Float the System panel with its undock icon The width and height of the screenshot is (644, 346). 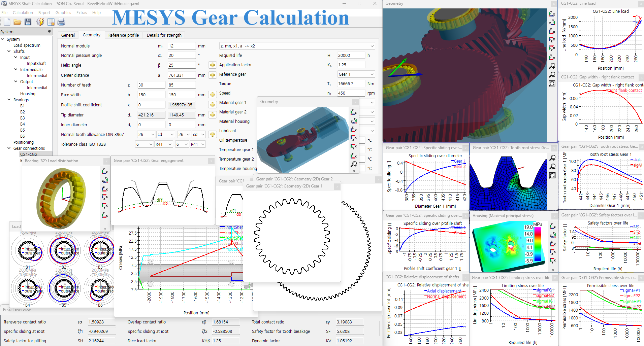[x=49, y=32]
